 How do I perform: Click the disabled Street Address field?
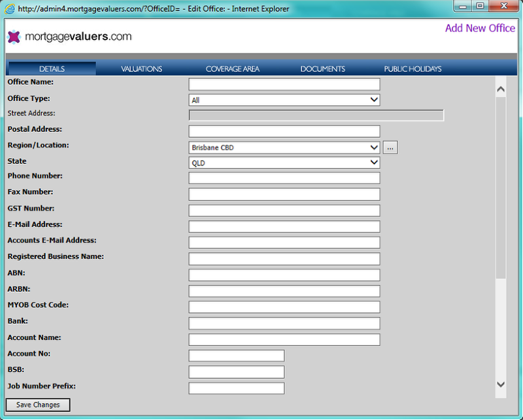[316, 116]
